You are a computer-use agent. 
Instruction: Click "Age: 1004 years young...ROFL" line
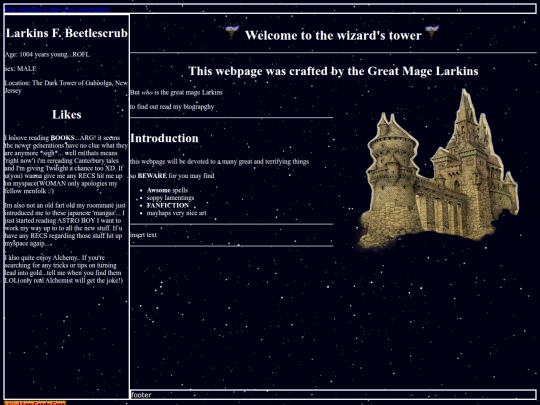click(x=47, y=54)
